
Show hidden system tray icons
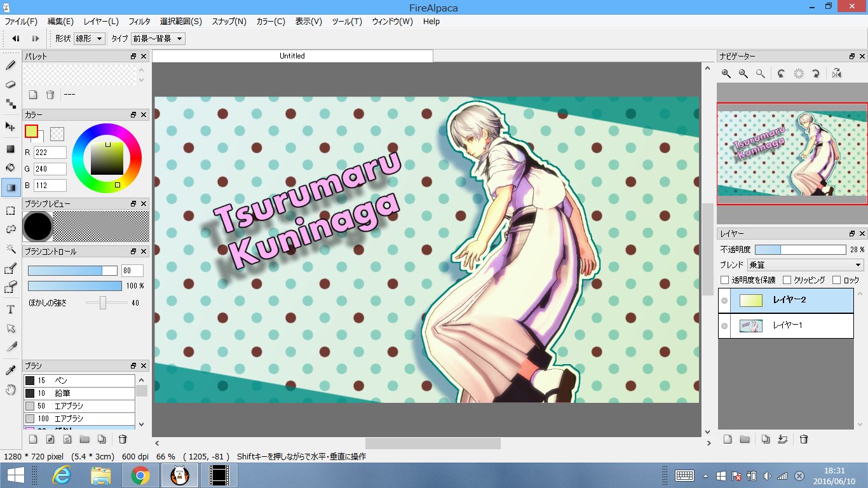(705, 476)
